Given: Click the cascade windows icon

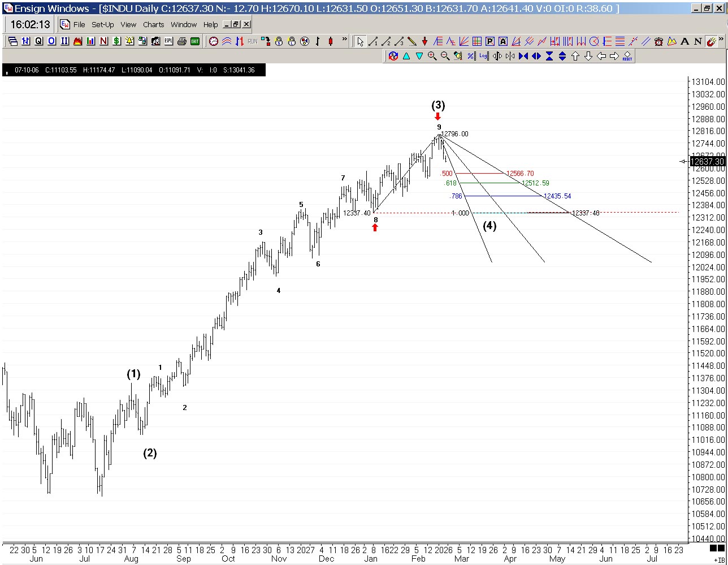Looking at the screenshot, I should click(12, 41).
